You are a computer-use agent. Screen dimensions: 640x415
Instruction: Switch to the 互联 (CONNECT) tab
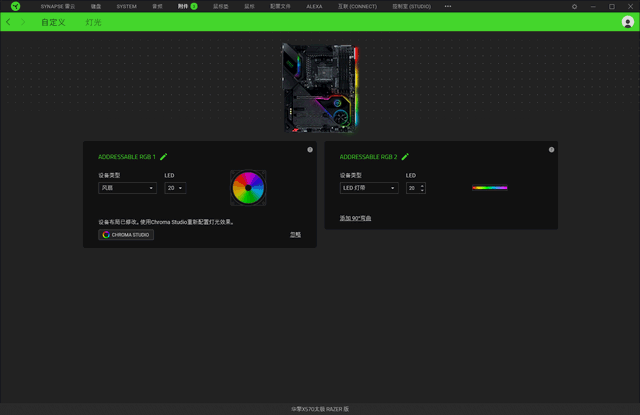(357, 7)
